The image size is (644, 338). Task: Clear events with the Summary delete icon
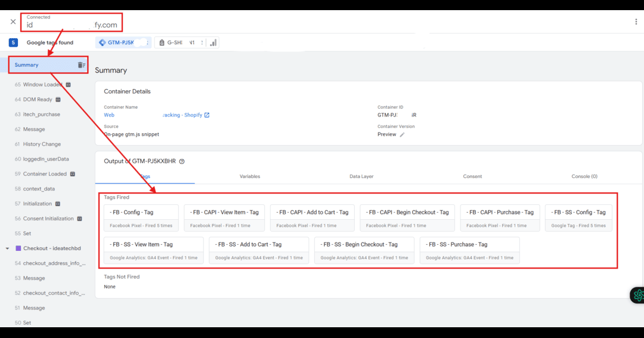[81, 65]
